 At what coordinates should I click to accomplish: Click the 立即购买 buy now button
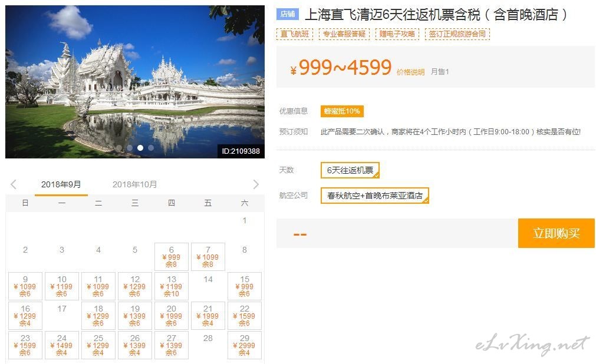[x=556, y=233]
